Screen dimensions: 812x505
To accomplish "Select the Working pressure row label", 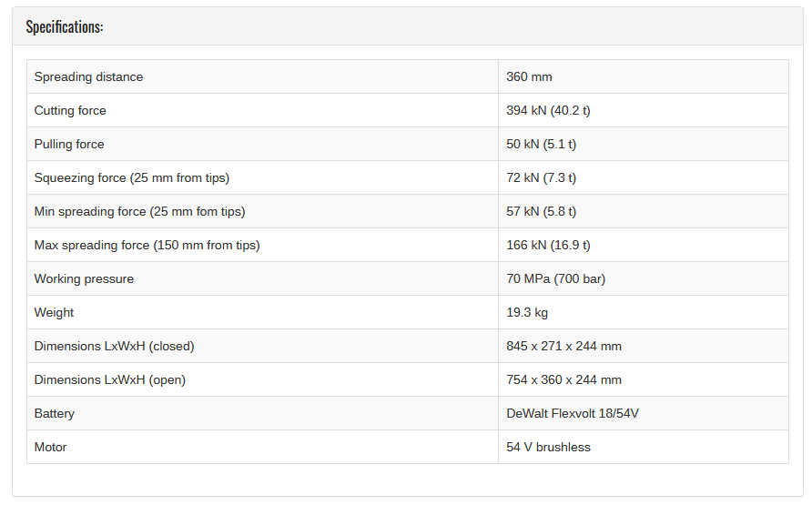I will [x=84, y=278].
